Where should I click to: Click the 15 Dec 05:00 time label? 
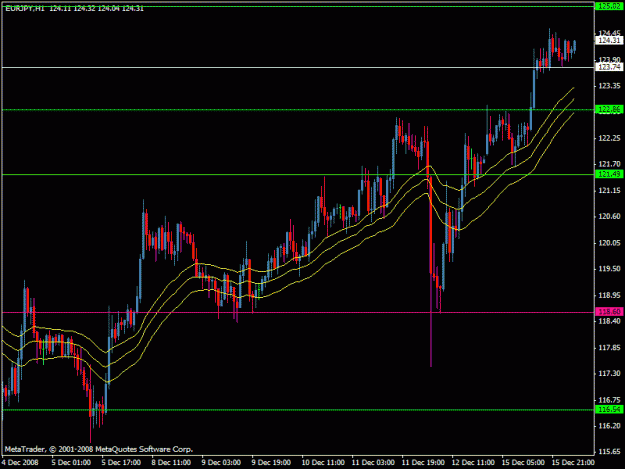(x=523, y=462)
